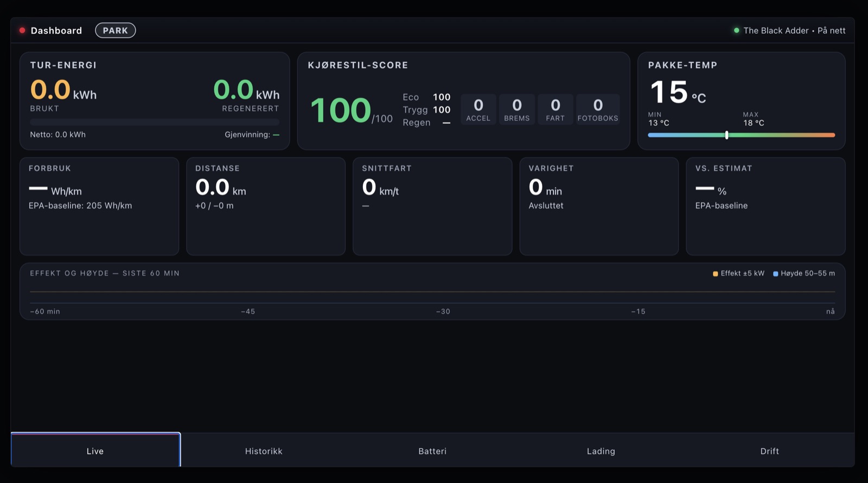This screenshot has width=868, height=483.
Task: Click the 15 °C pack temperature value
Action: click(678, 92)
